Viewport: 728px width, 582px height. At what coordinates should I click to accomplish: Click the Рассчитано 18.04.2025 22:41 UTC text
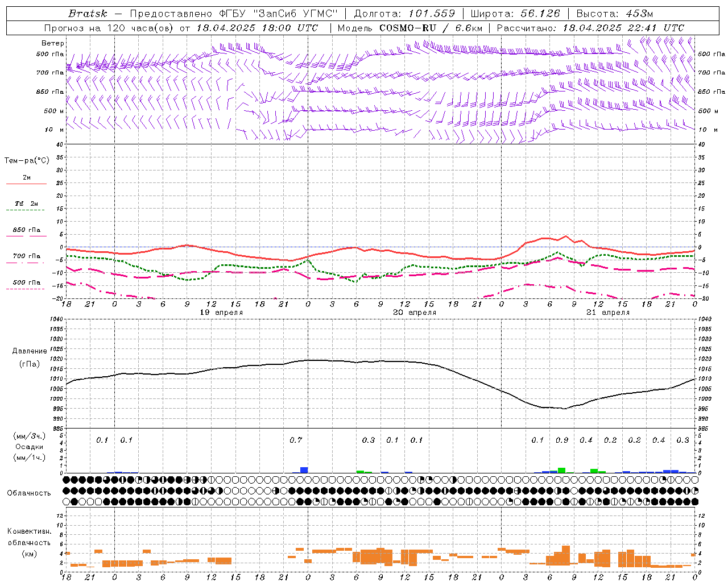pos(590,28)
